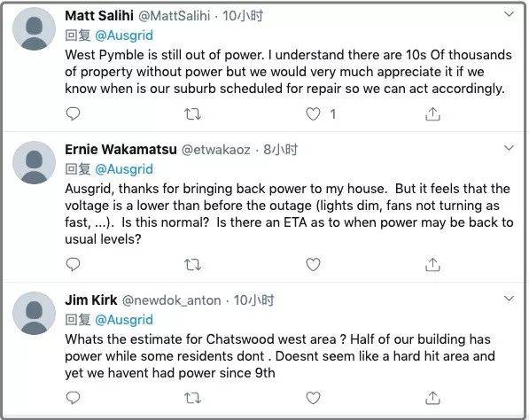
Task: Open @Ausgrid link in Jim Kirk's reply
Action: tap(124, 320)
